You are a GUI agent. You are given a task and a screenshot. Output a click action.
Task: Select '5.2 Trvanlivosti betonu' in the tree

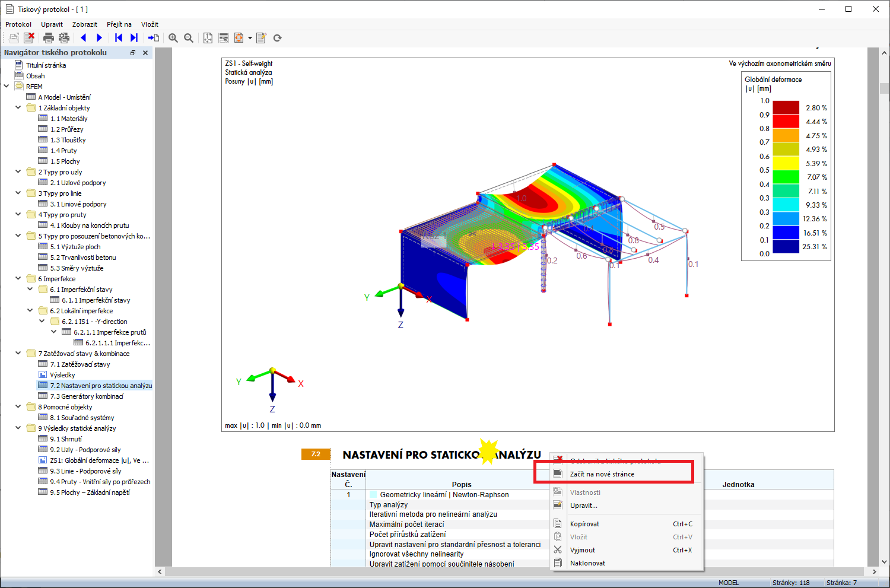click(x=83, y=258)
